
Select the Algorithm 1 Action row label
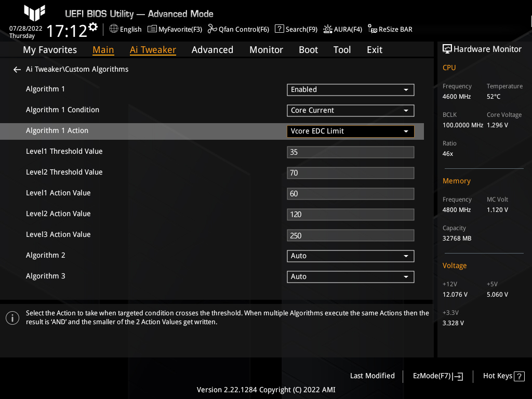coord(57,130)
